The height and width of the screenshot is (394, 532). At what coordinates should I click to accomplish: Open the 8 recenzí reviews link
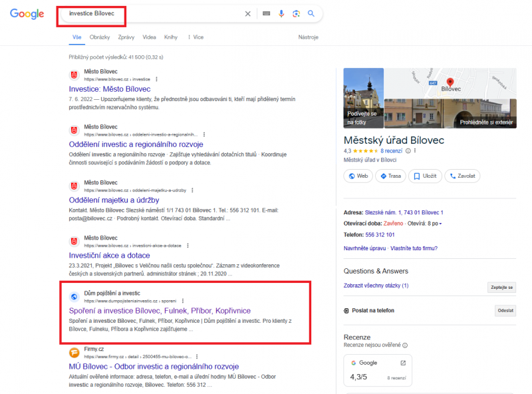(x=391, y=151)
